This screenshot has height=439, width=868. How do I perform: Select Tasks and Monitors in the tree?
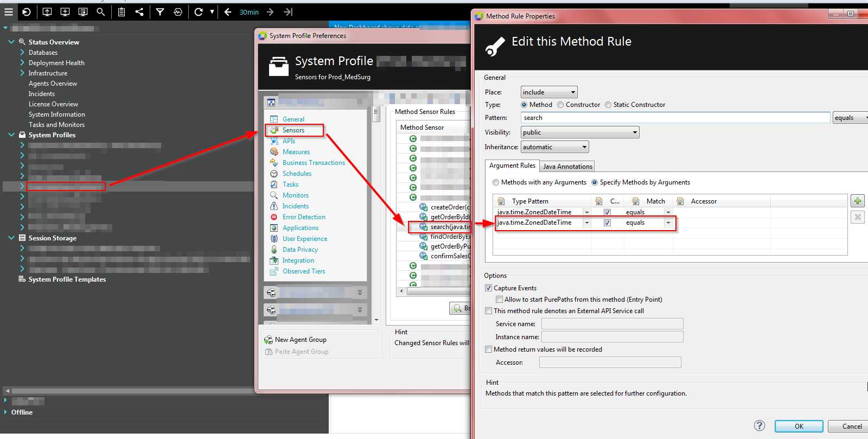pos(56,125)
